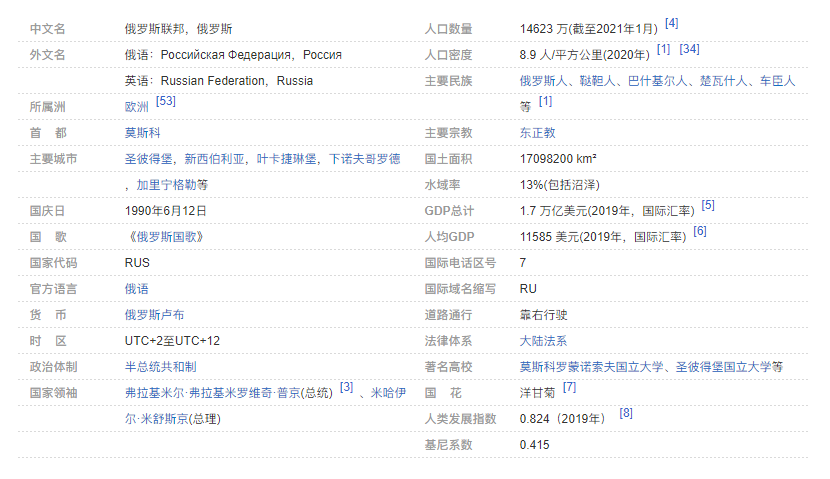Viewport: 830px width, 479px height.
Task: Select the label 国家领袖
Action: 53,393
